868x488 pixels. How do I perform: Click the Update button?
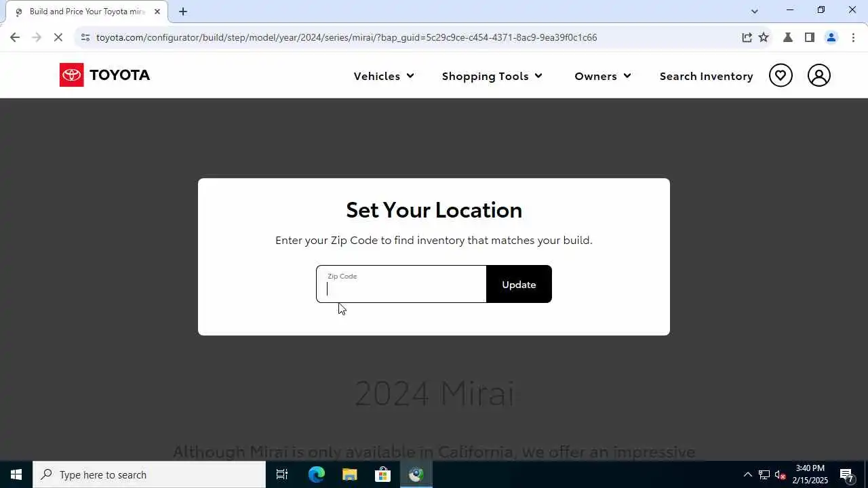point(519,284)
